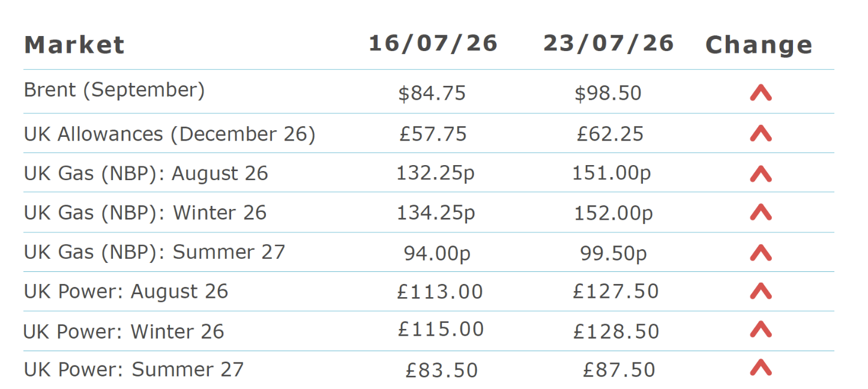
Task: Select the UK Allowances (December 26) label
Action: pyautogui.click(x=169, y=134)
